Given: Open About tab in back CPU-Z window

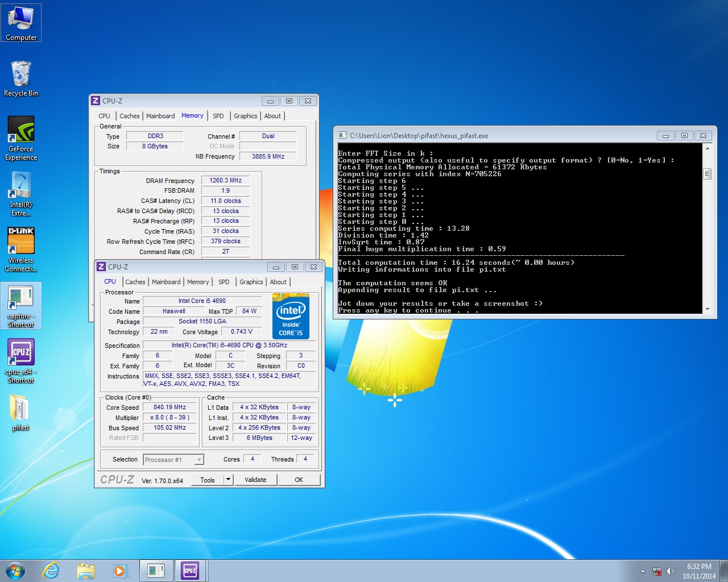Looking at the screenshot, I should (272, 116).
